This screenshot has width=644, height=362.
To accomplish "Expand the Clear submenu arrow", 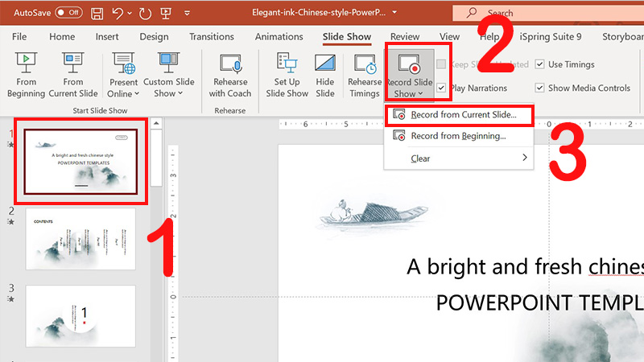I will coord(525,158).
